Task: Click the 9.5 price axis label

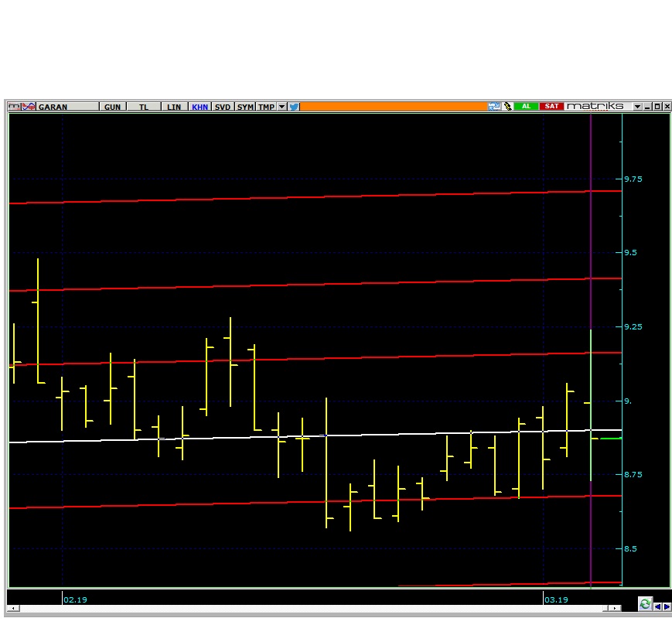Action: click(x=630, y=252)
